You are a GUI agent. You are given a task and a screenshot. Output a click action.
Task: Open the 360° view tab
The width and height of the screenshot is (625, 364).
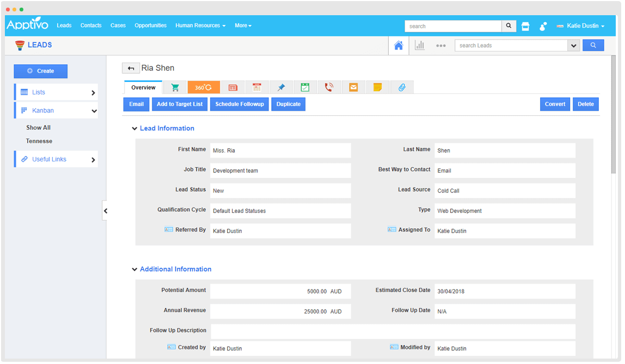[203, 87]
